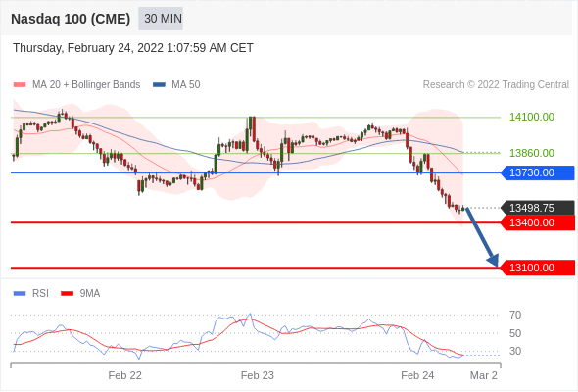Select the 13100.00 red target tag

[x=538, y=268]
